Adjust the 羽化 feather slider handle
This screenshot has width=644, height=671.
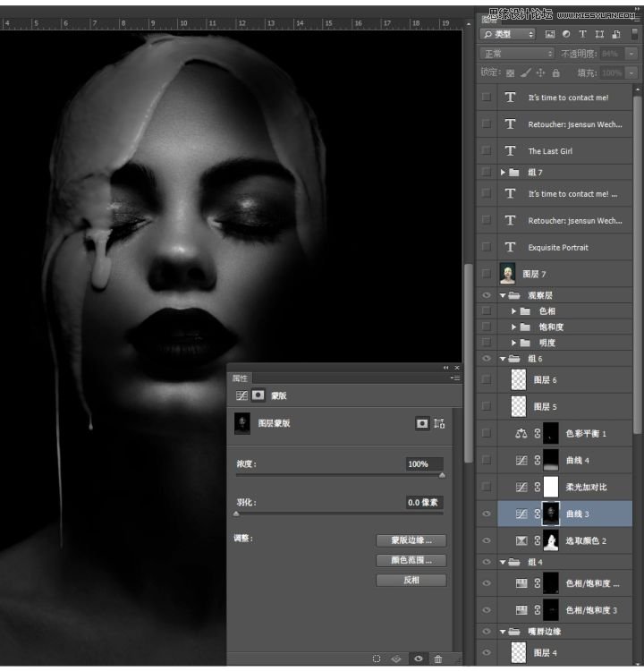click(236, 514)
